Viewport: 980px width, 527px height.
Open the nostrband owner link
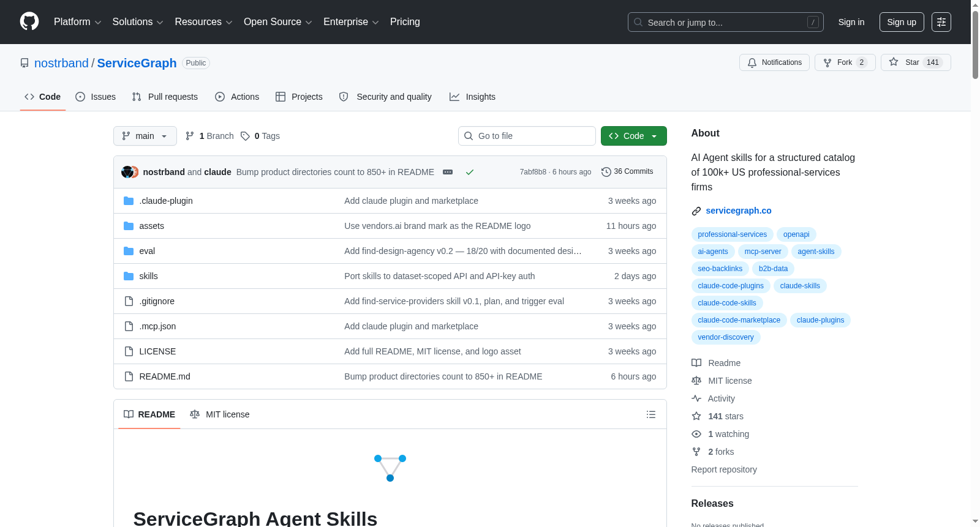pyautogui.click(x=61, y=63)
